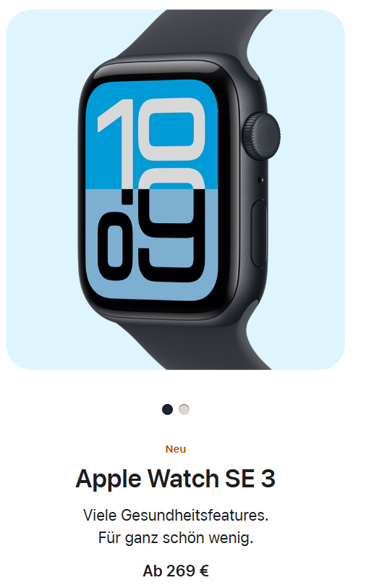This screenshot has width=374, height=588.
Task: Select the dark midnight color swatch
Action: (167, 409)
